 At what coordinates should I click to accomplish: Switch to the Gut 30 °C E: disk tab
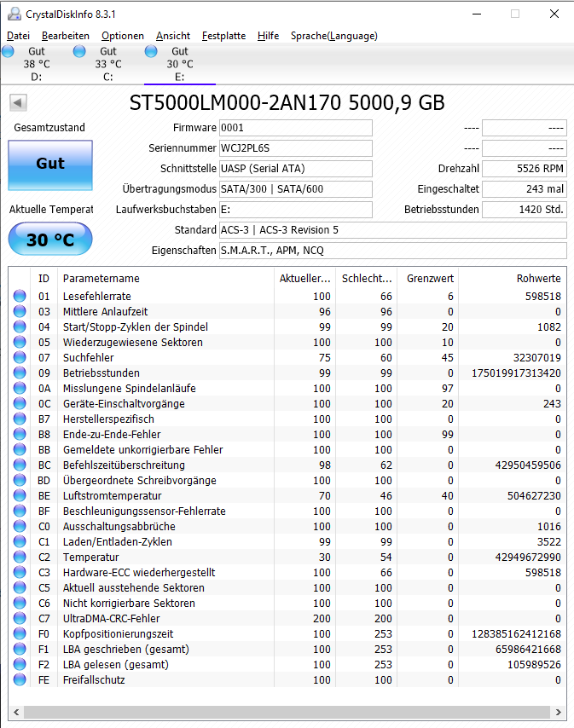tap(180, 64)
